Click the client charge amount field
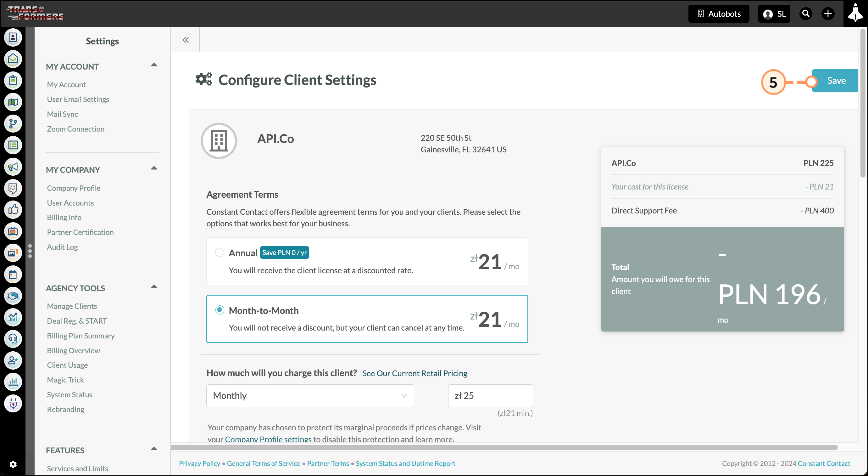Screen dimensions: 868x476 490,396
